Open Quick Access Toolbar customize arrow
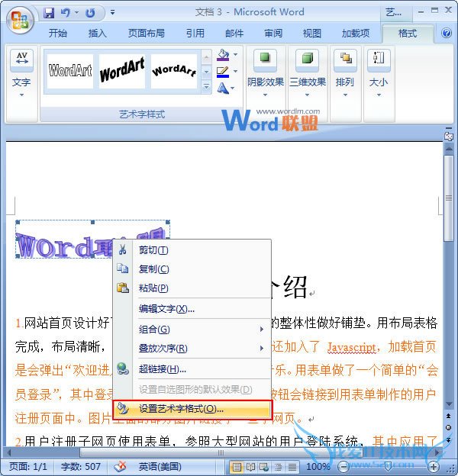458x476 pixels. (113, 12)
